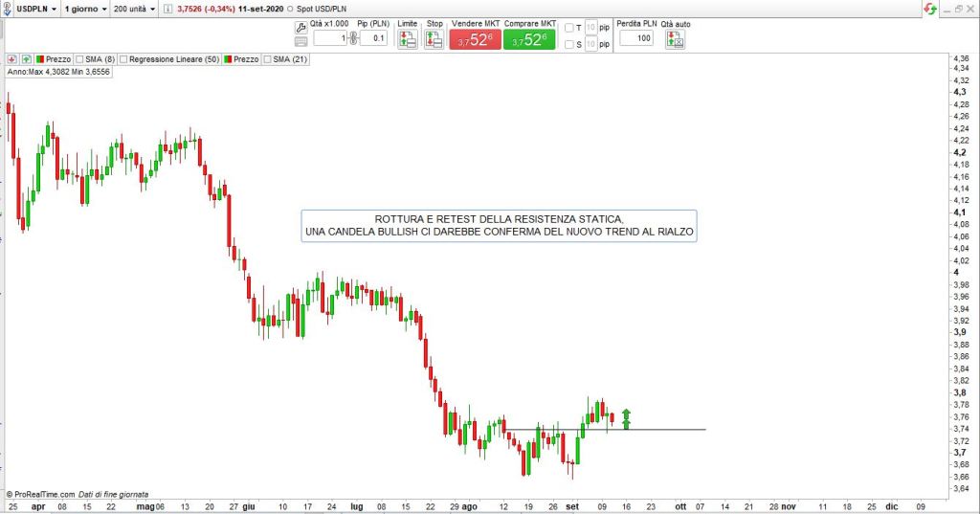Click the Pip (PLN) input field
Image resolution: width=980 pixels, height=514 pixels.
tap(373, 38)
